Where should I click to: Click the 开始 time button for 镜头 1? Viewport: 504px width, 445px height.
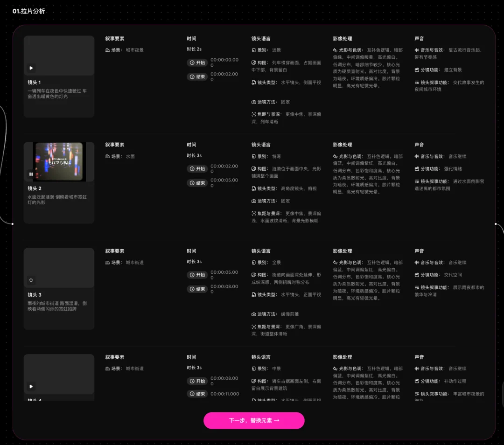click(x=197, y=63)
